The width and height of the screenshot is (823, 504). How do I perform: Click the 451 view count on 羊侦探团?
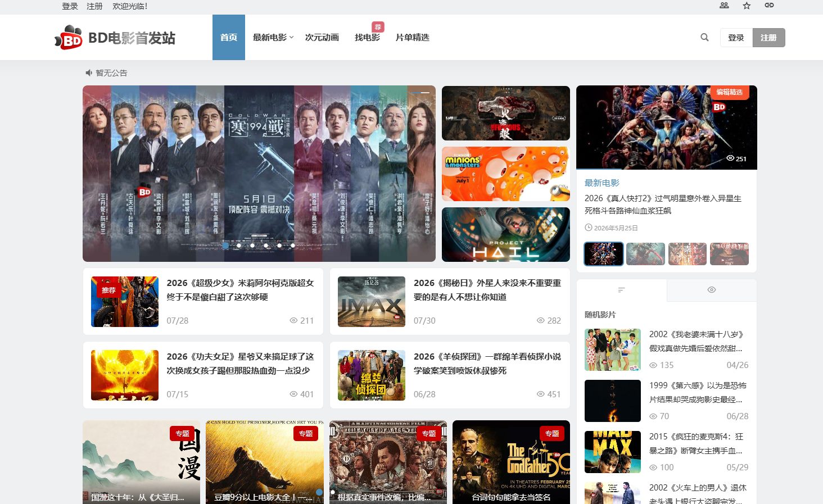coord(549,394)
